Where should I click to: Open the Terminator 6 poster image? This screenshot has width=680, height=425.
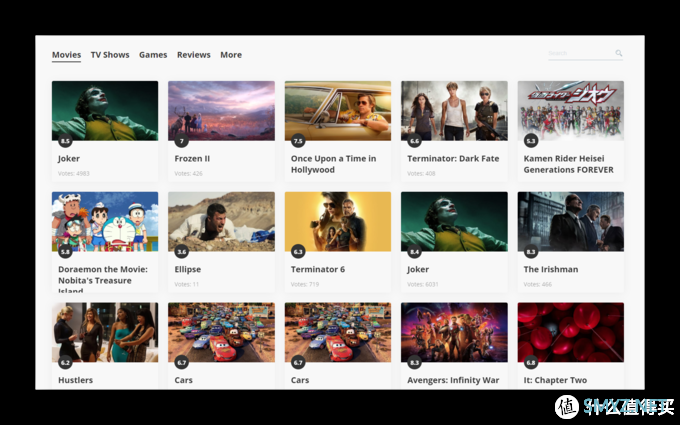(338, 222)
